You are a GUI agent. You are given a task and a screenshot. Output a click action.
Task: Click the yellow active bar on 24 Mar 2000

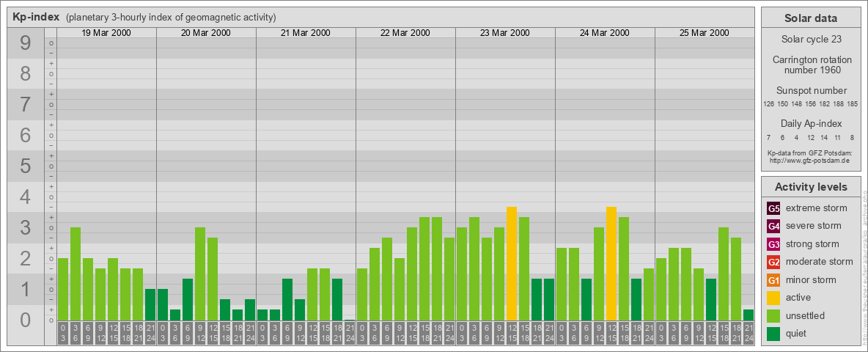(611, 263)
